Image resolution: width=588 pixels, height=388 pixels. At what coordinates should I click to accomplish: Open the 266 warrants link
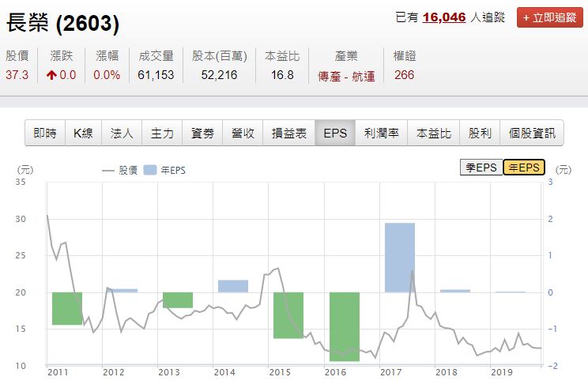pyautogui.click(x=405, y=75)
